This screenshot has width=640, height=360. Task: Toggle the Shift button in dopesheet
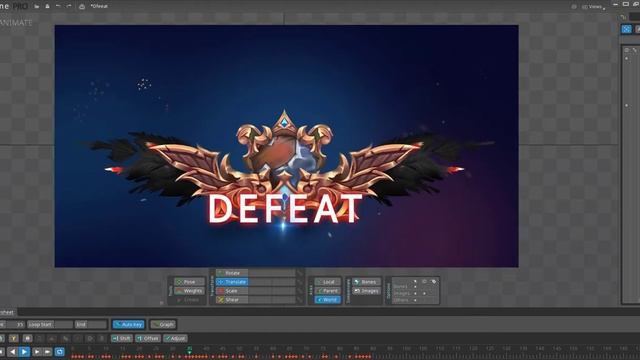(x=122, y=338)
